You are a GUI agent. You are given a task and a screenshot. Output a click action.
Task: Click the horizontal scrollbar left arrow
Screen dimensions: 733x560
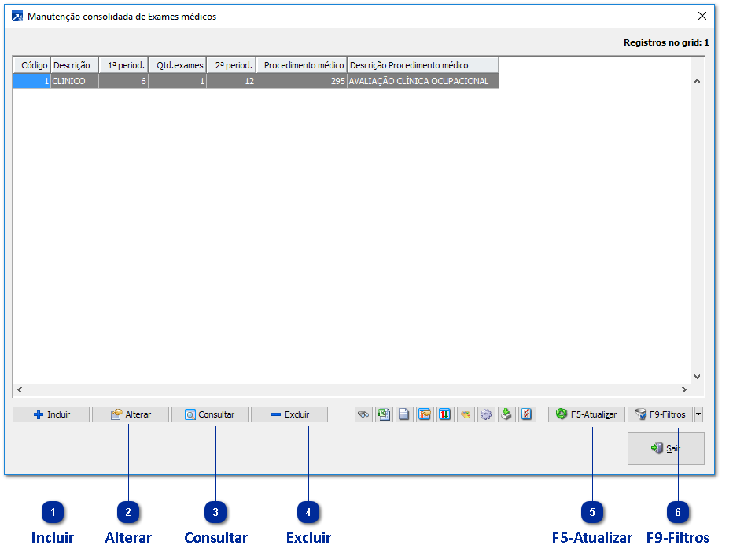point(20,389)
